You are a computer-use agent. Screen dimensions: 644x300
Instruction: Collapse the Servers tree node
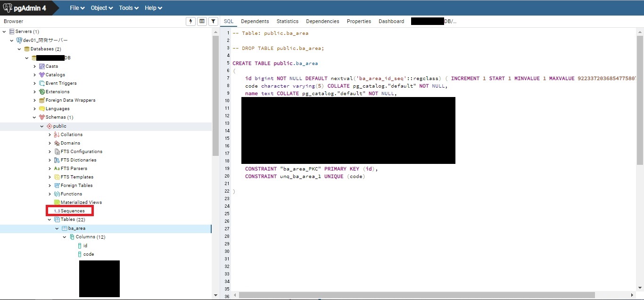pyautogui.click(x=5, y=32)
